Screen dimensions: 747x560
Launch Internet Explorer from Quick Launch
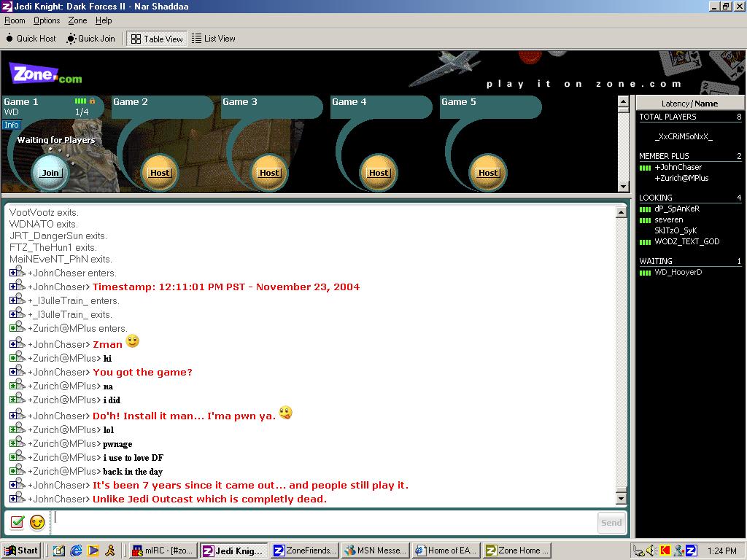tap(76, 551)
